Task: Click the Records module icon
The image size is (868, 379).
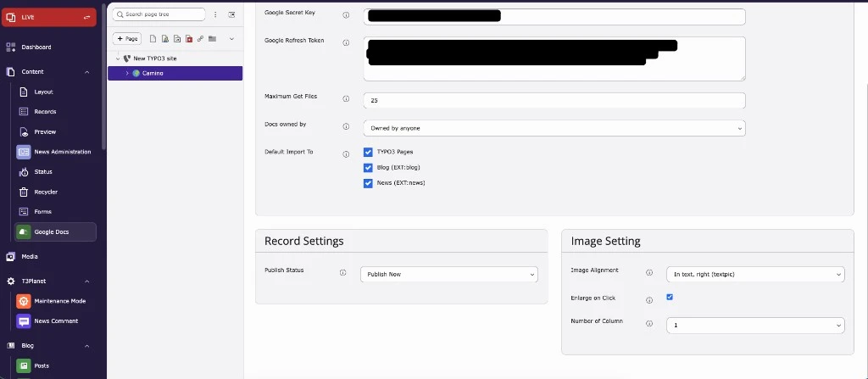Action: point(24,112)
